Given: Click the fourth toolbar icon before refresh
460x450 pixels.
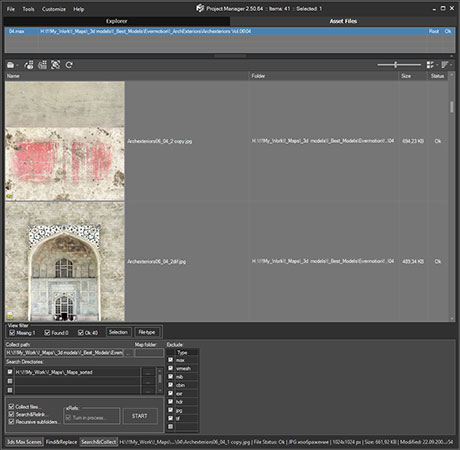Looking at the screenshot, I should [55, 65].
